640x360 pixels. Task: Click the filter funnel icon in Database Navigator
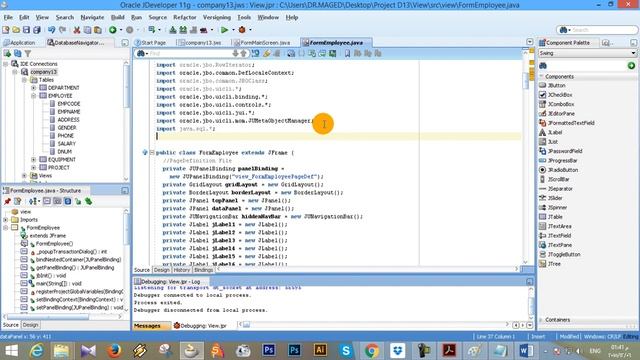28,53
